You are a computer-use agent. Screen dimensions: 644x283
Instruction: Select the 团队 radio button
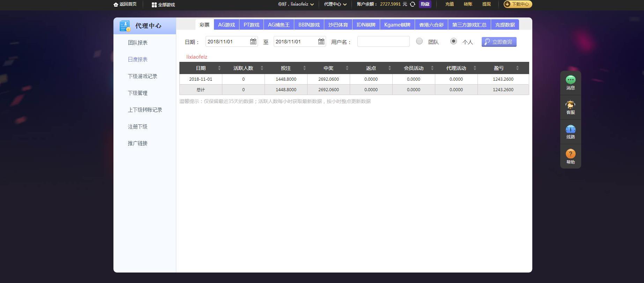pyautogui.click(x=419, y=41)
